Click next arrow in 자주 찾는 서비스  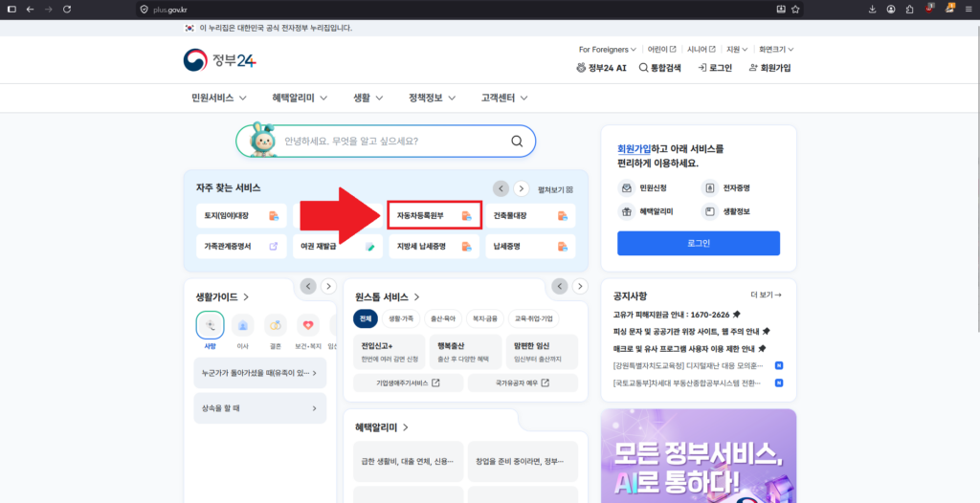click(522, 188)
